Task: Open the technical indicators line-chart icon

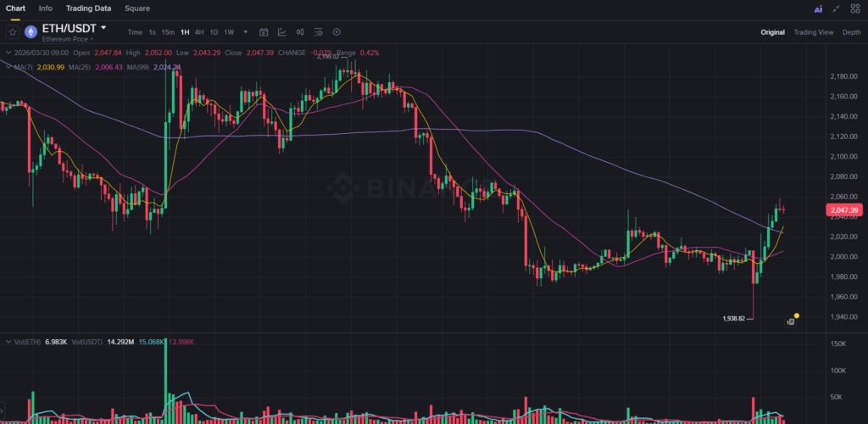Action: click(x=282, y=32)
